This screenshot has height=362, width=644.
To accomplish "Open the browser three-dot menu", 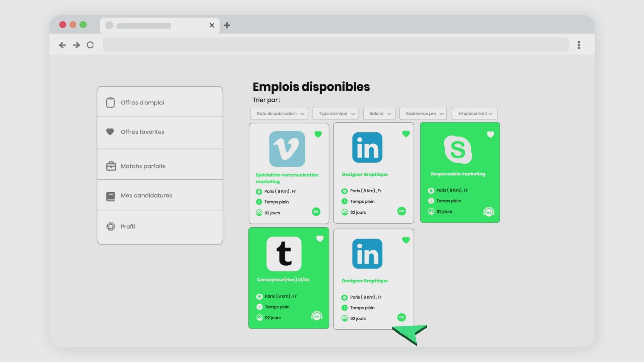I will [579, 45].
